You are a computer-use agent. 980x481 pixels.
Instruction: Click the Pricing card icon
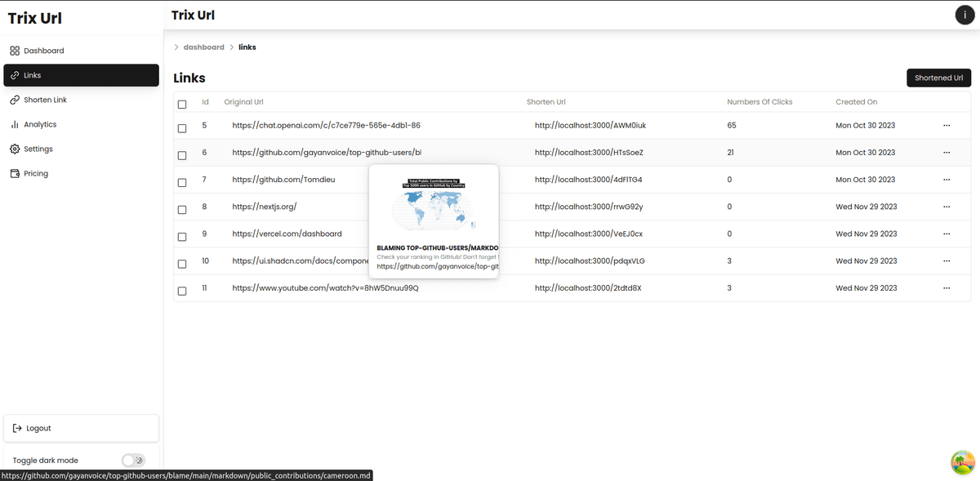pos(14,173)
